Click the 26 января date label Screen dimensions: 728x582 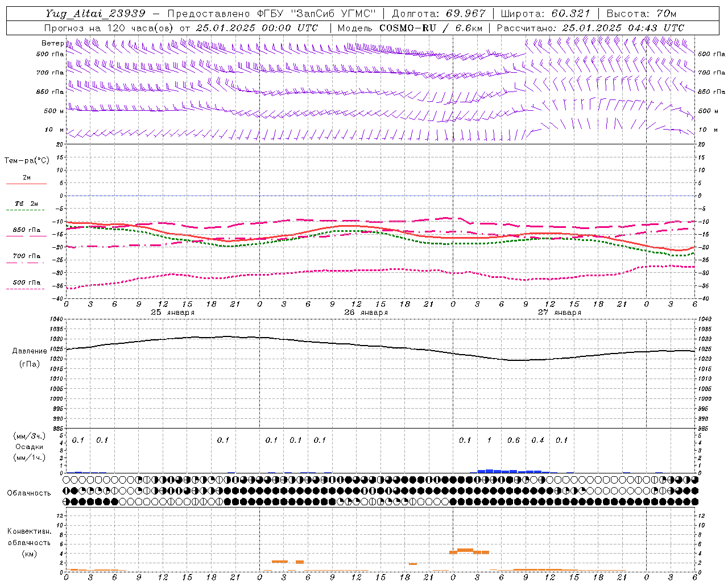(366, 313)
